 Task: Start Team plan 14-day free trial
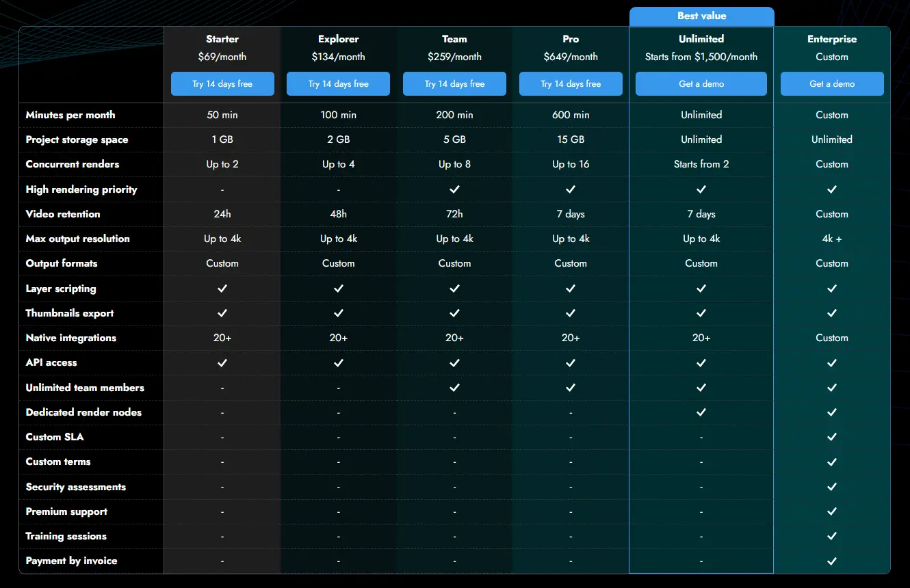pyautogui.click(x=454, y=84)
